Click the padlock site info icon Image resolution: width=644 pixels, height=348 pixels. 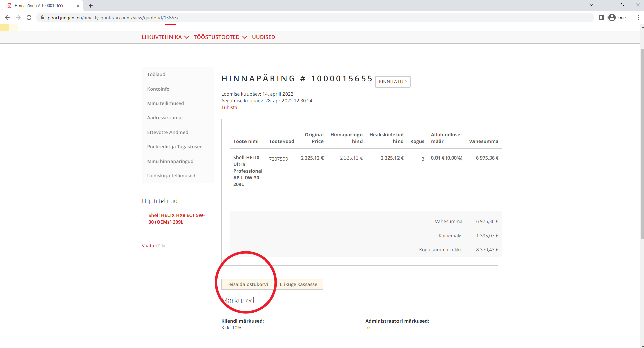tap(42, 18)
